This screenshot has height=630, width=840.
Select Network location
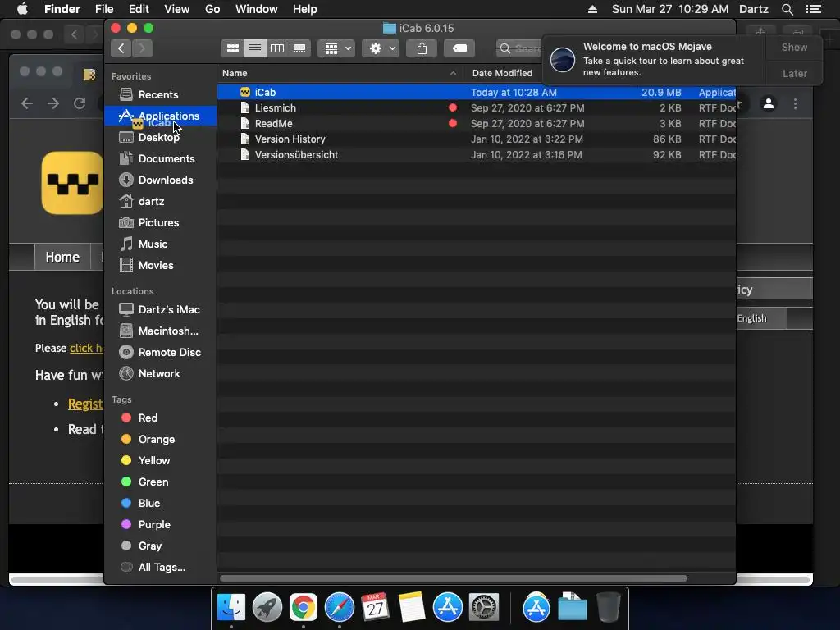click(x=161, y=374)
